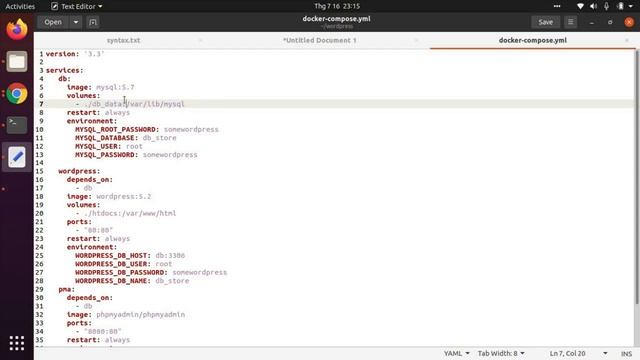
Task: Open the Ln 7, Col 20 position dropdown
Action: click(578, 353)
